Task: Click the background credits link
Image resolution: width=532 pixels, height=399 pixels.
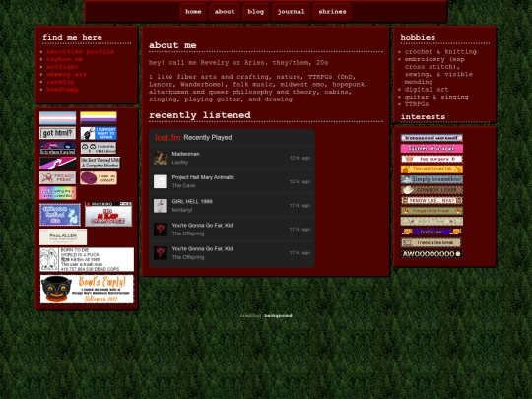Action: coord(278,316)
